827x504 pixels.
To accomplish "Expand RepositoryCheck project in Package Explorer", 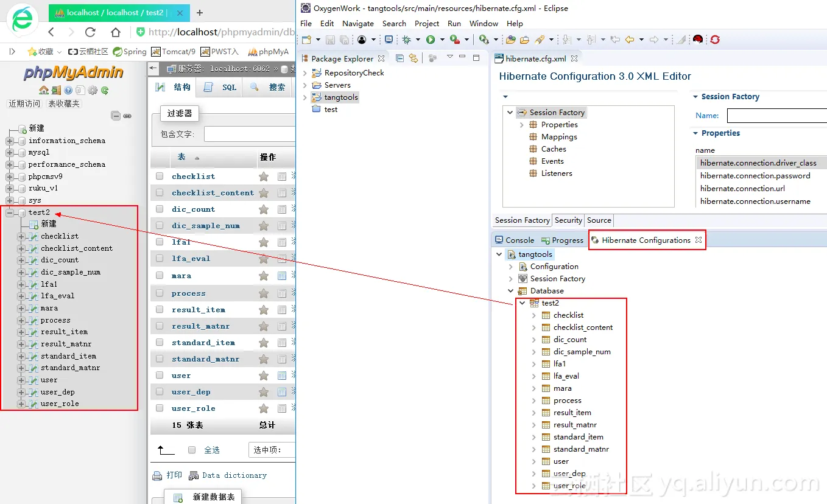I will (305, 73).
